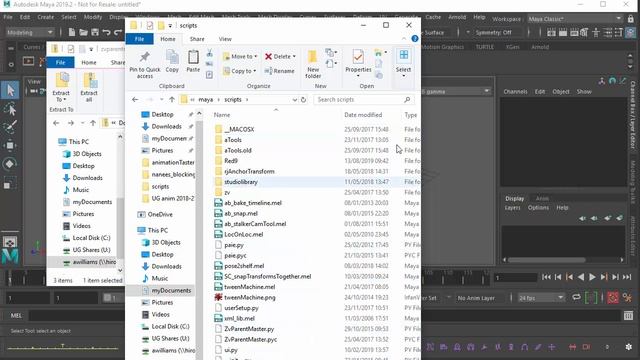The width and height of the screenshot is (640, 360).
Task: Pick the Move tool in Maya toolbox
Action: point(10,145)
